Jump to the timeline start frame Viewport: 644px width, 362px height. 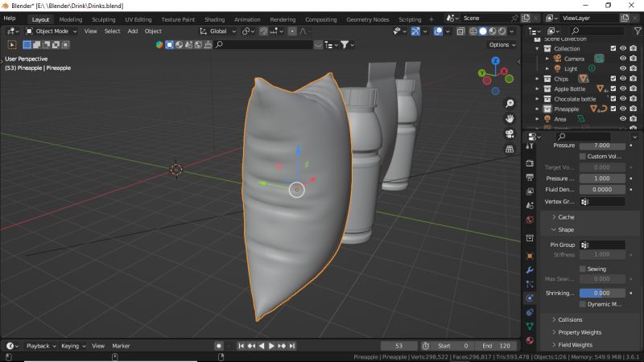[241, 346]
